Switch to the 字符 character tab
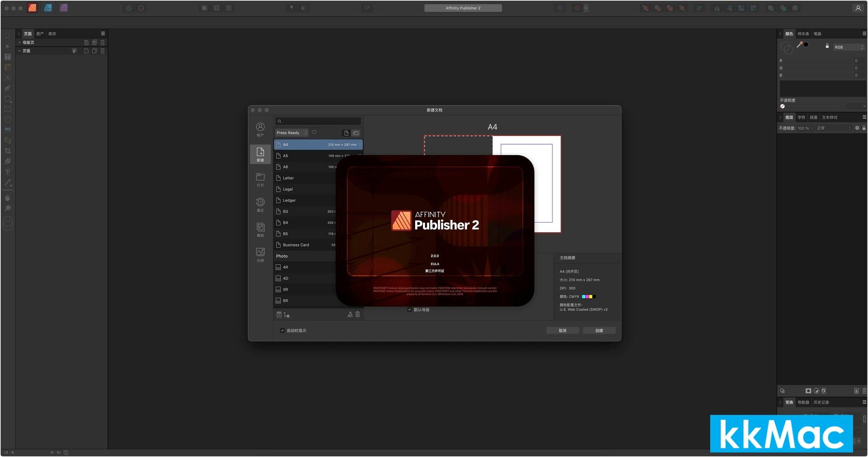Screen dimensions: 868x457 coord(801,118)
